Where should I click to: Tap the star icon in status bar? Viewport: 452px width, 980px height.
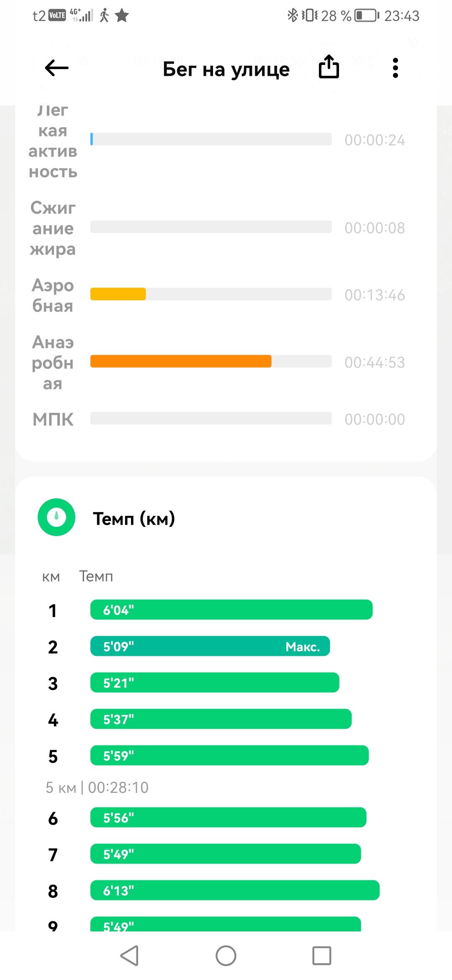pos(122,15)
